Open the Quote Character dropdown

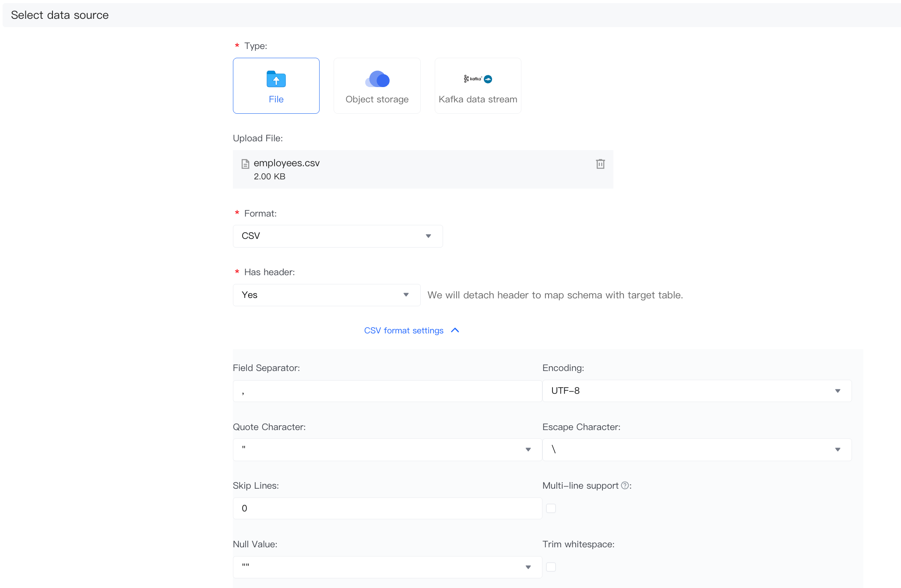pyautogui.click(x=387, y=450)
